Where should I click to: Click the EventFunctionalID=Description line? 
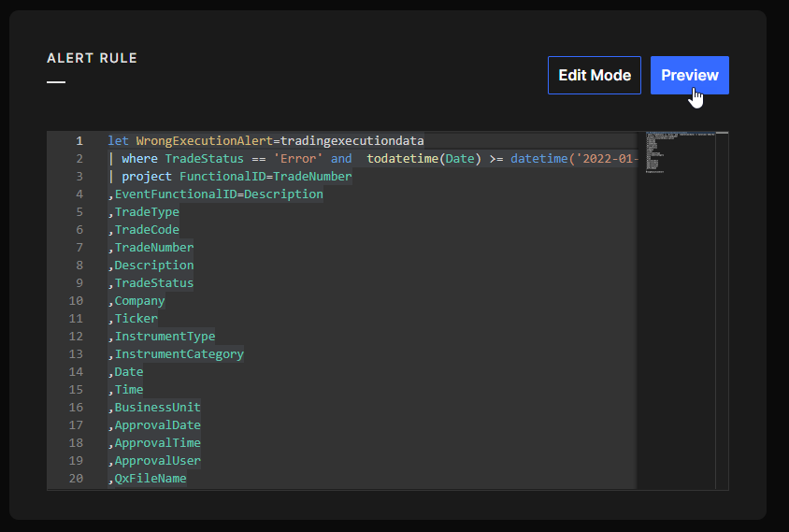219,194
